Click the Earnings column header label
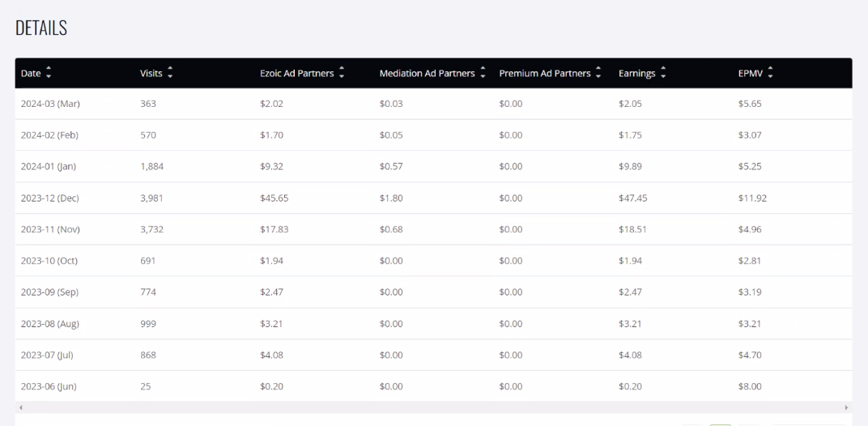The width and height of the screenshot is (868, 426). point(637,73)
